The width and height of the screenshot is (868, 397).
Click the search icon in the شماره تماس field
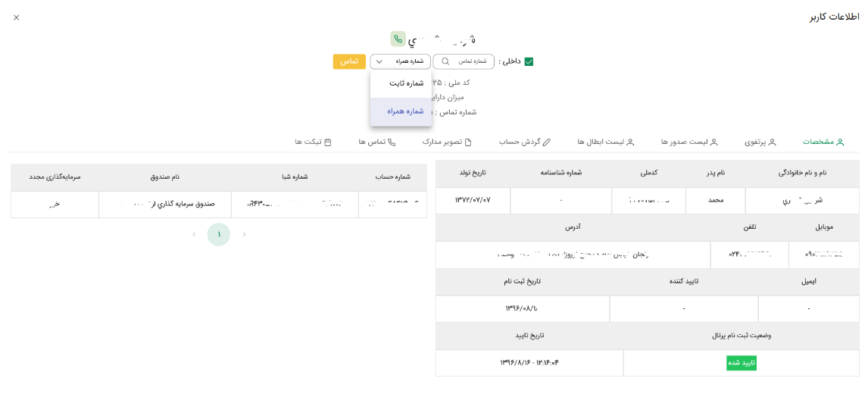point(445,61)
